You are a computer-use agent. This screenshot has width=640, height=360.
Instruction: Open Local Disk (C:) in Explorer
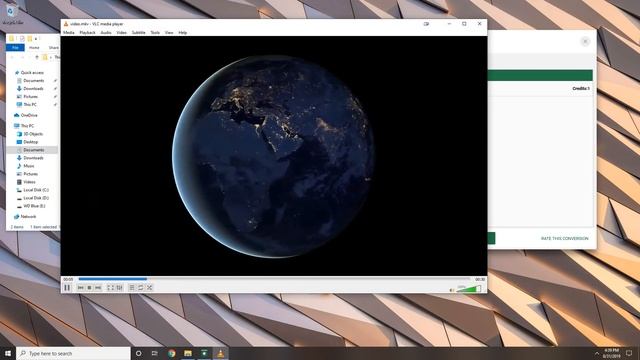pyautogui.click(x=36, y=190)
